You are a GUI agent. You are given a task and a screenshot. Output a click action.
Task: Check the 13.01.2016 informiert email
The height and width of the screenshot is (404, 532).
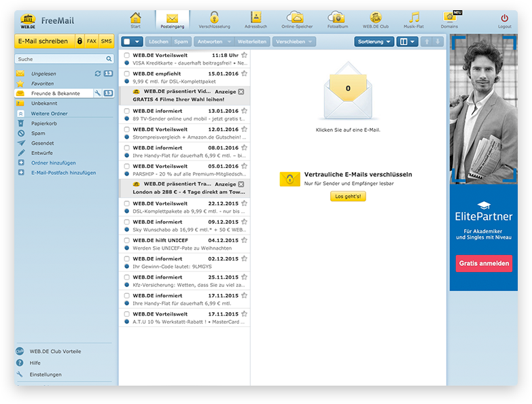click(126, 111)
